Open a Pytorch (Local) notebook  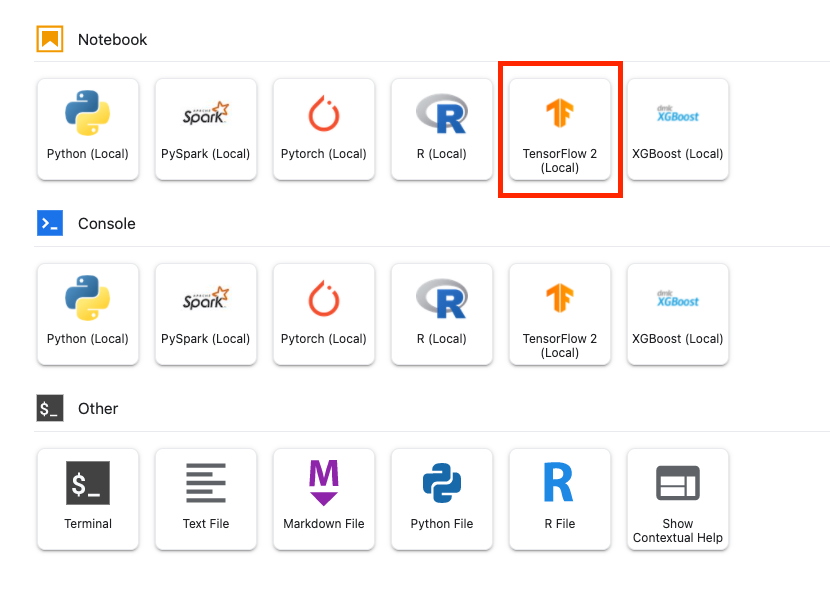(324, 130)
